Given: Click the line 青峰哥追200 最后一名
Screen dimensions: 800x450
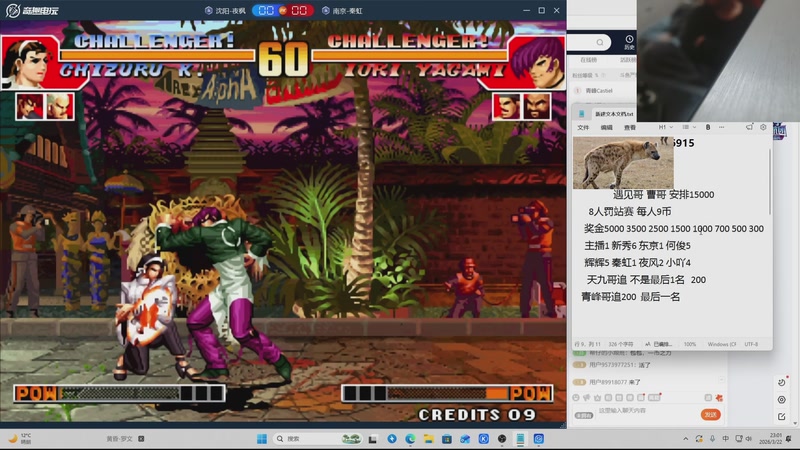Looking at the screenshot, I should coord(631,296).
